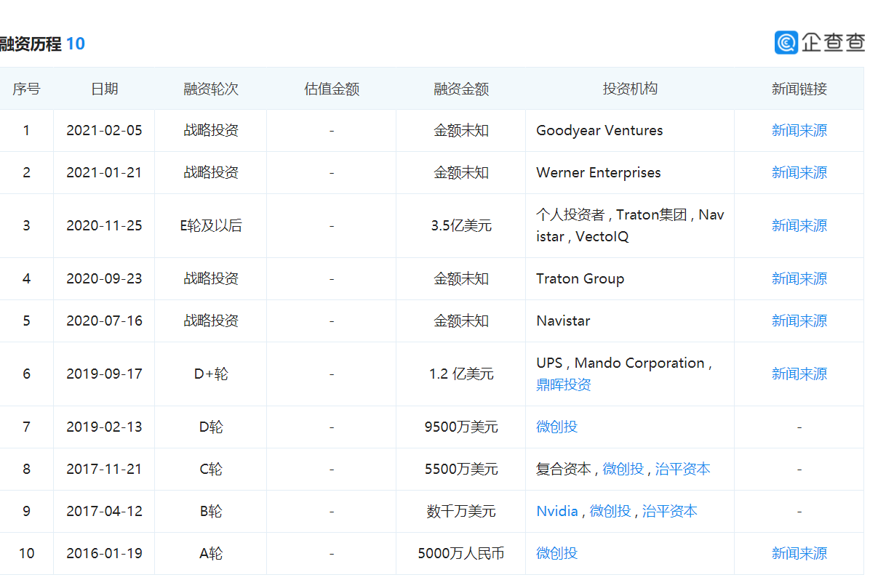Click the C轮 round cell
878x588 pixels.
[x=211, y=470]
